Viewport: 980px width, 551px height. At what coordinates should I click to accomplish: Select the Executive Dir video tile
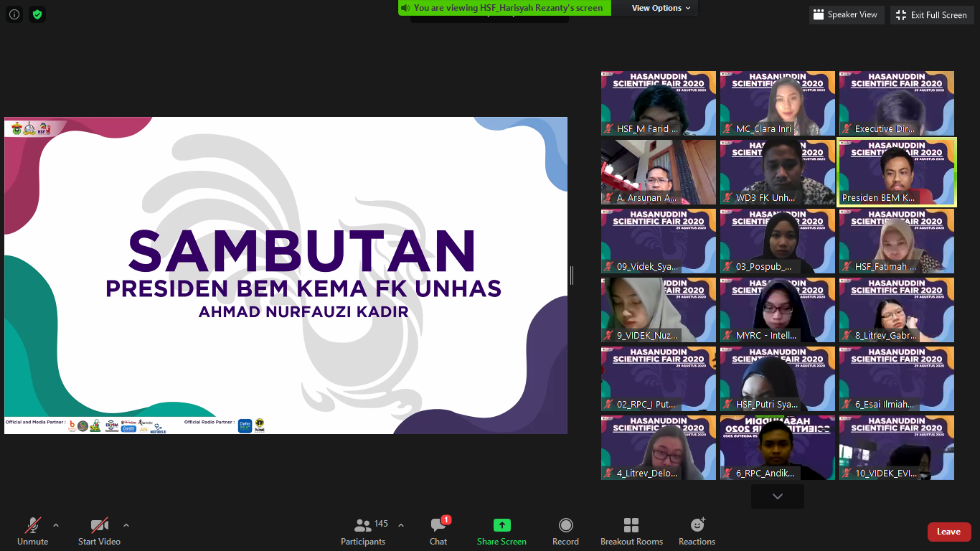[897, 103]
